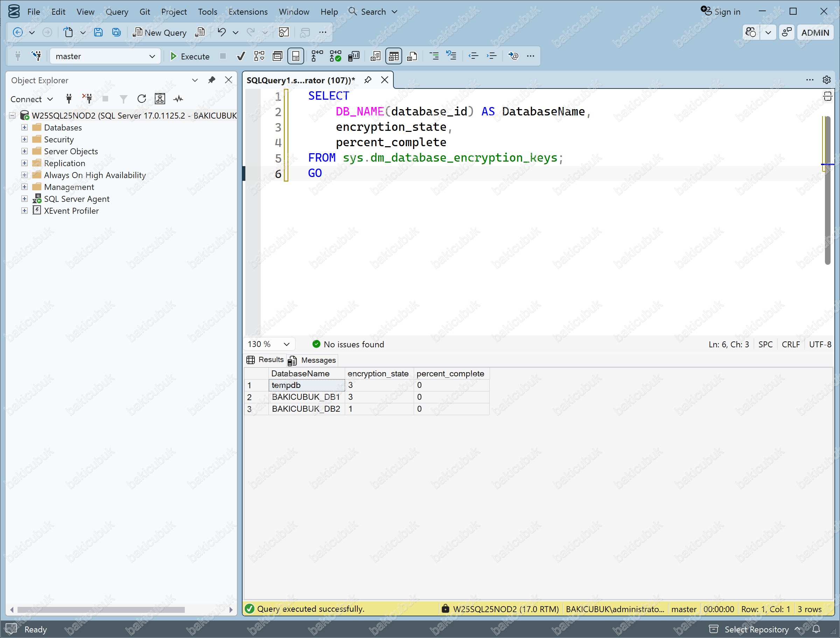Screen dimensions: 840x638
Task: Expand the Security folder
Action: (x=24, y=139)
